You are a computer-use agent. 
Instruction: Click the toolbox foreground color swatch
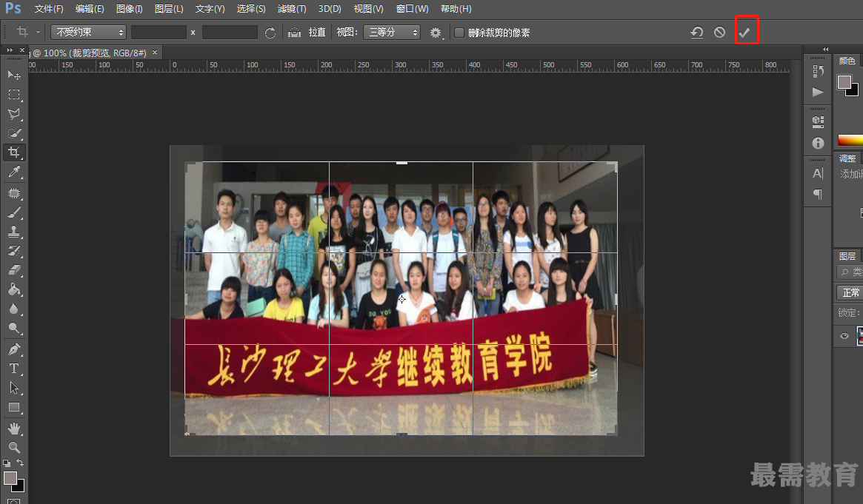point(10,477)
